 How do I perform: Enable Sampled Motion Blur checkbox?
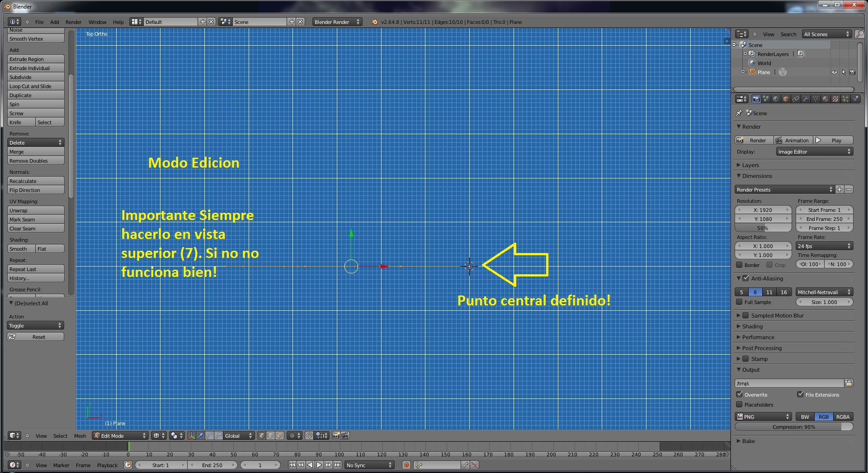click(746, 315)
